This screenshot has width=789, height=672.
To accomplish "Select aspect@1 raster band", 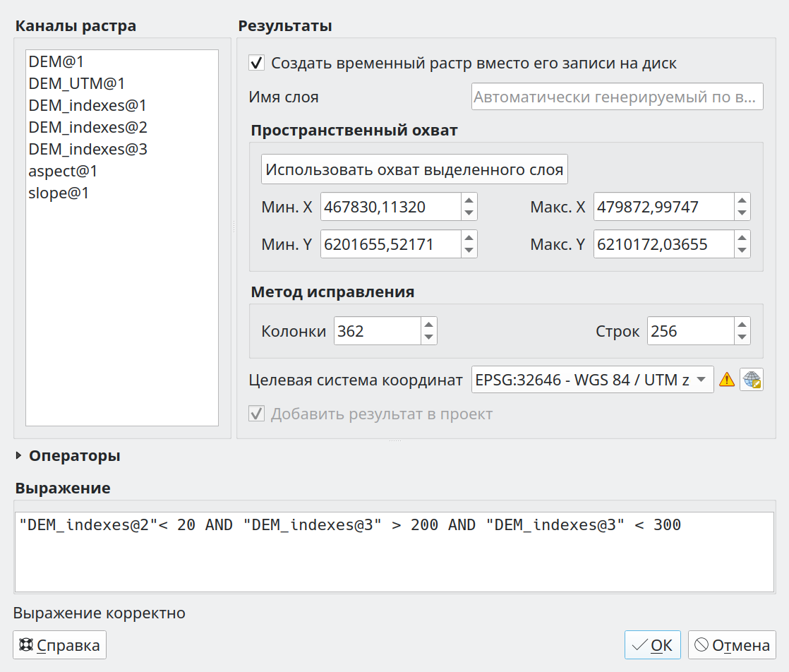I will pos(63,171).
